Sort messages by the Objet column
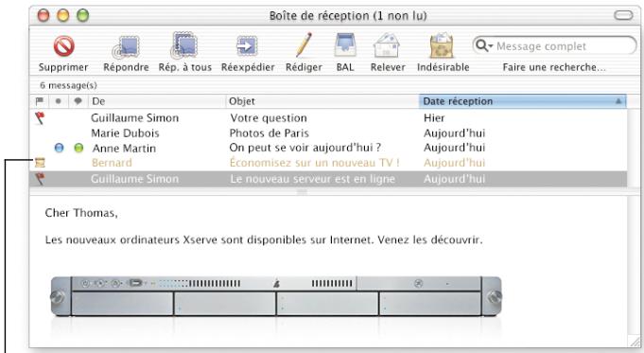This screenshot has height=353, width=644. (322, 101)
